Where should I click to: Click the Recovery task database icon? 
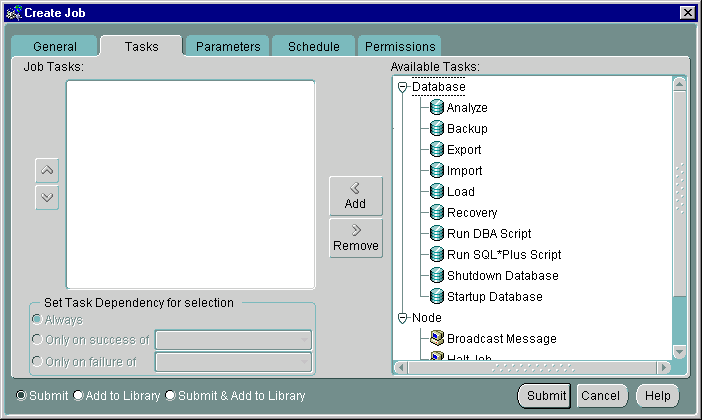click(437, 213)
